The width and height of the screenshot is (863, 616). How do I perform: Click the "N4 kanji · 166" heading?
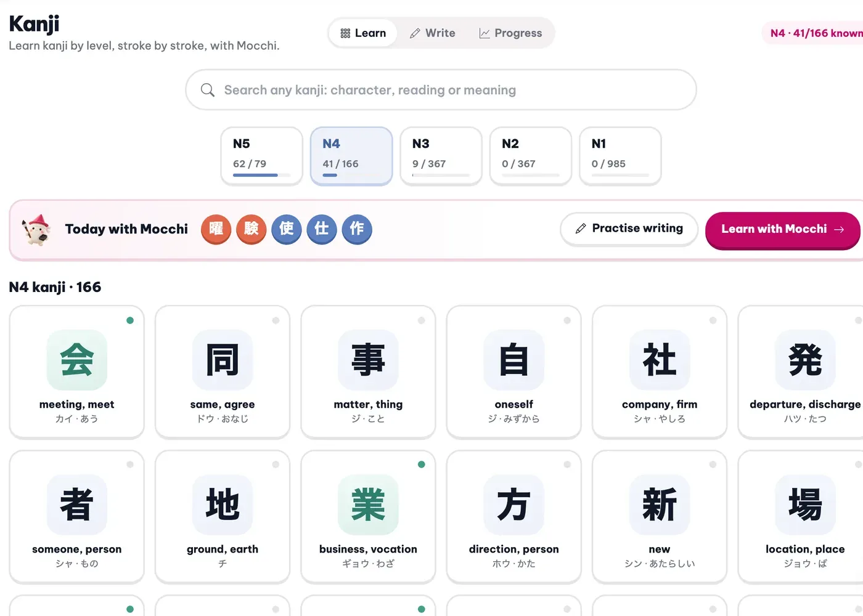55,287
